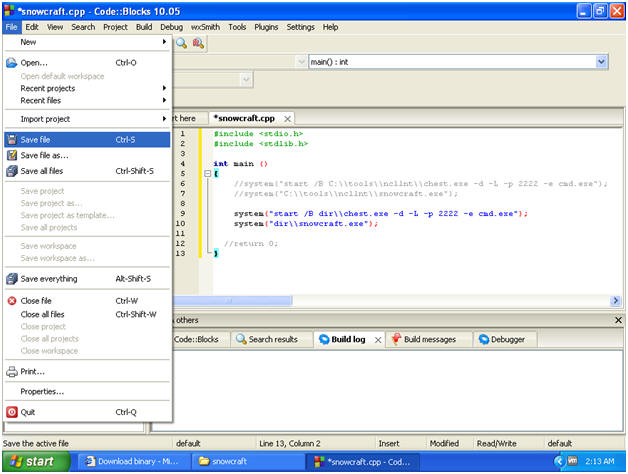This screenshot has width=628, height=474.
Task: Click code line with dir\\snowcraft.exe
Action: point(306,224)
